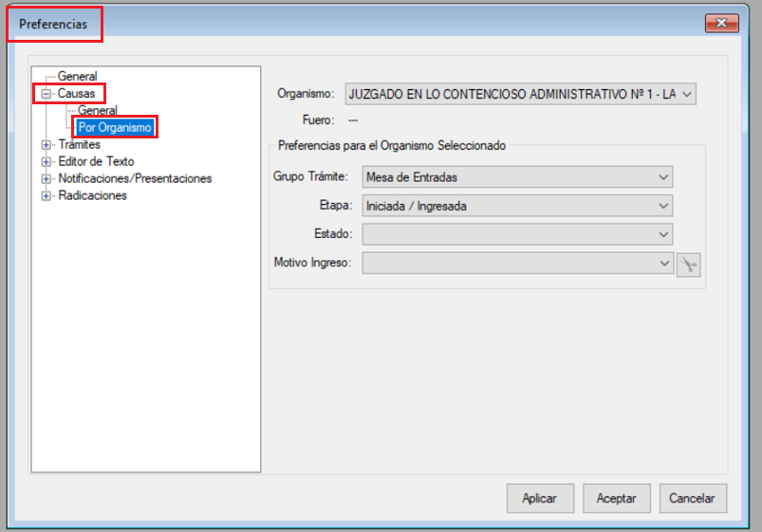Viewport: 762px width, 532px height.
Task: Select Editor de Texto in tree
Action: [96, 162]
